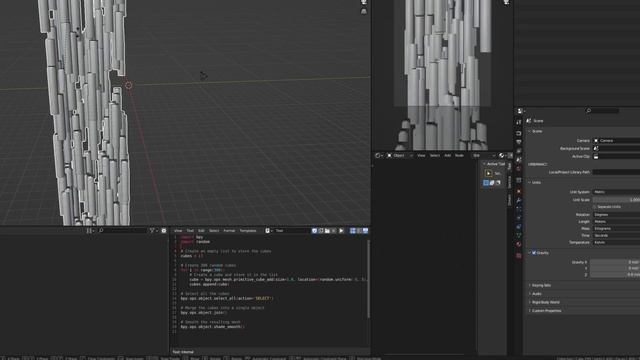Screen dimensions: 640x360
Task: Click the filter funnel icon in lower-left panel
Action: coord(152,231)
